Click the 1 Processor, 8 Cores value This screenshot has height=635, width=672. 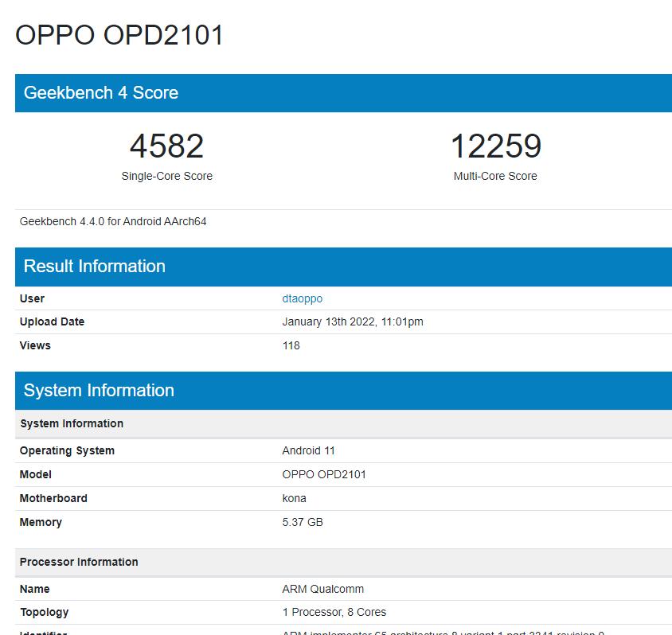point(334,612)
